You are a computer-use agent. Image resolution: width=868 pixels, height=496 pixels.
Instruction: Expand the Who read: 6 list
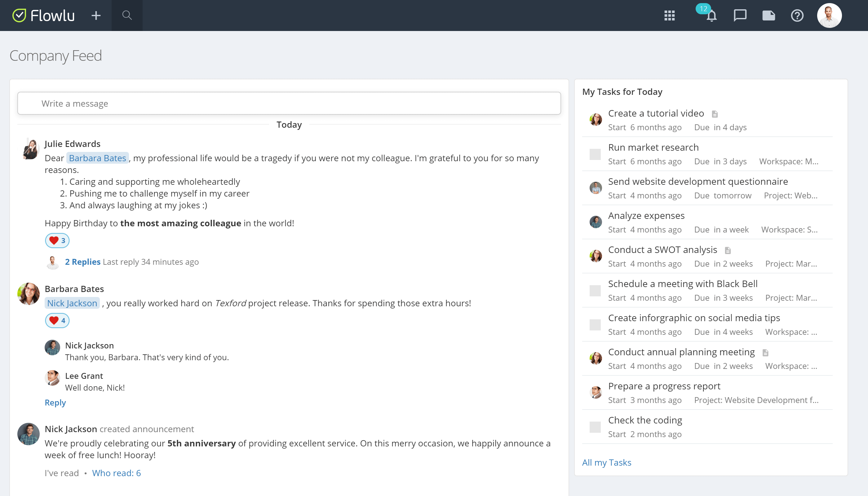(116, 473)
